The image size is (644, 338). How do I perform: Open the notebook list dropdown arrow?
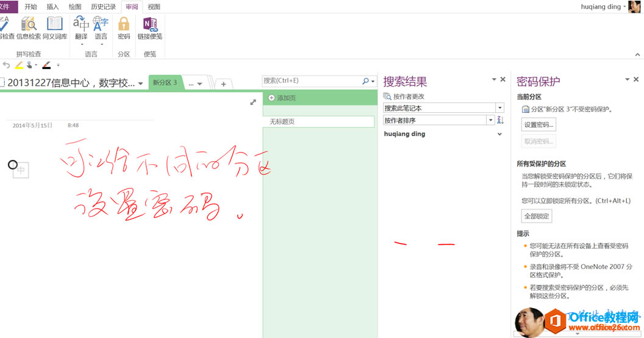click(140, 84)
